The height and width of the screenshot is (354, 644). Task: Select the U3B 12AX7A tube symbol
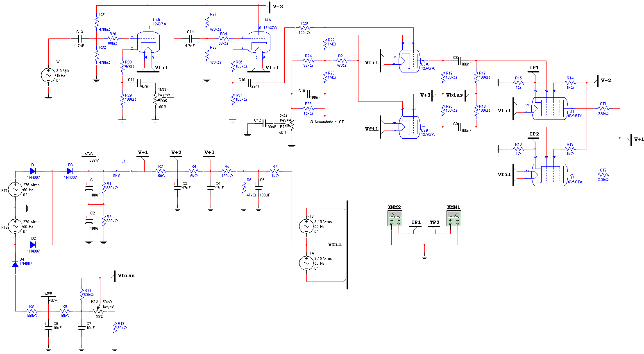[410, 127]
